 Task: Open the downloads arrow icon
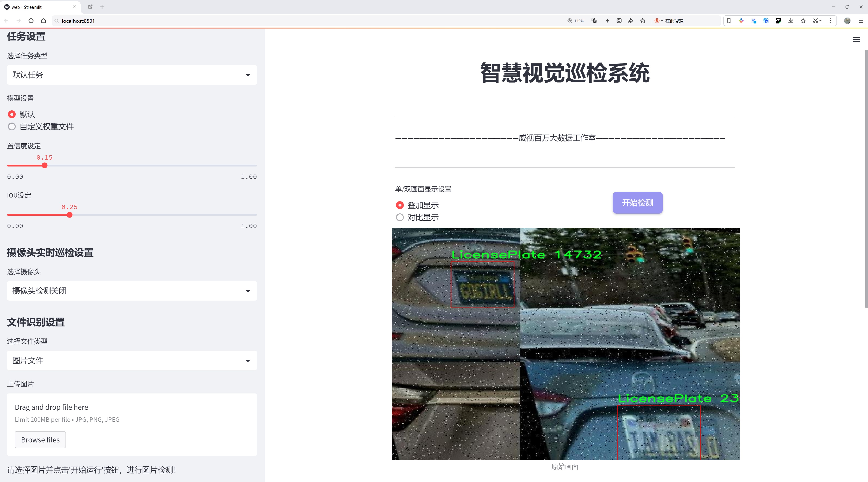click(x=791, y=21)
